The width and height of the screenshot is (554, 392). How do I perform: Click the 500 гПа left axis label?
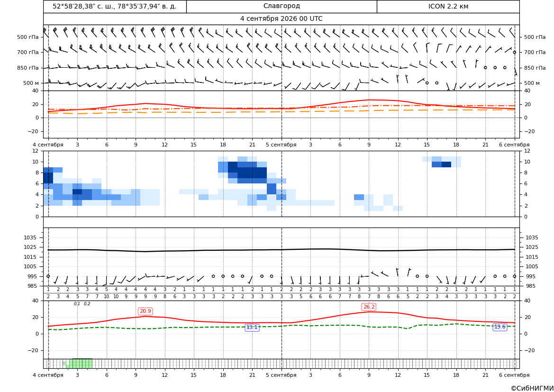coord(28,37)
